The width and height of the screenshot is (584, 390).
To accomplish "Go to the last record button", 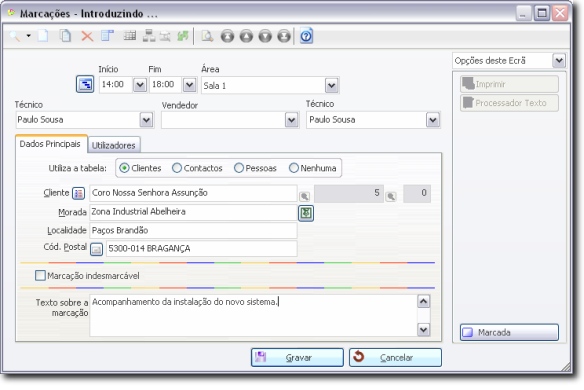I will point(284,36).
